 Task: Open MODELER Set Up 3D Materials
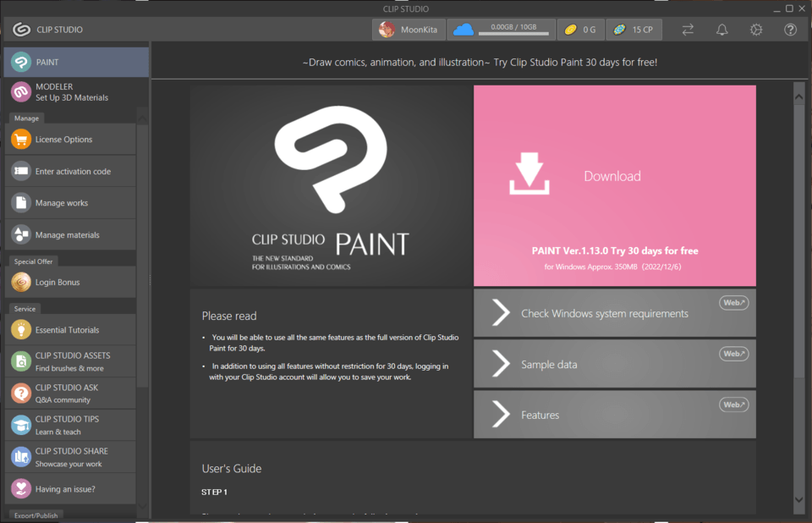(76, 92)
